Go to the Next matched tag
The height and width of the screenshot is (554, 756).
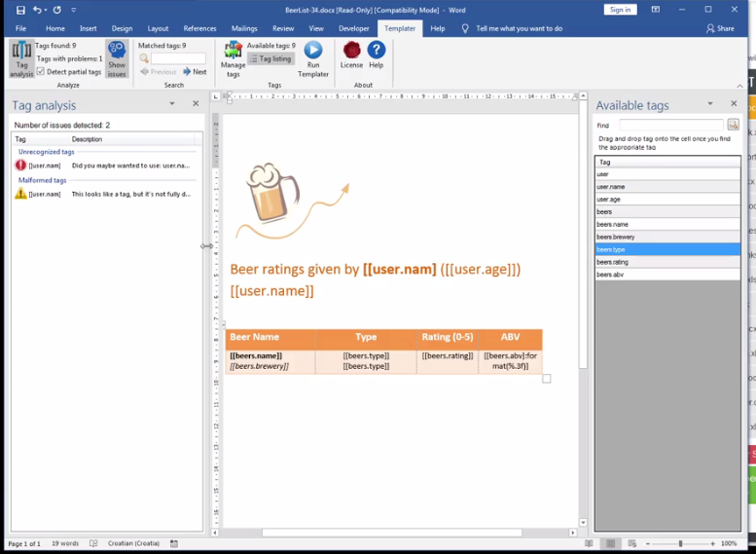coord(195,72)
